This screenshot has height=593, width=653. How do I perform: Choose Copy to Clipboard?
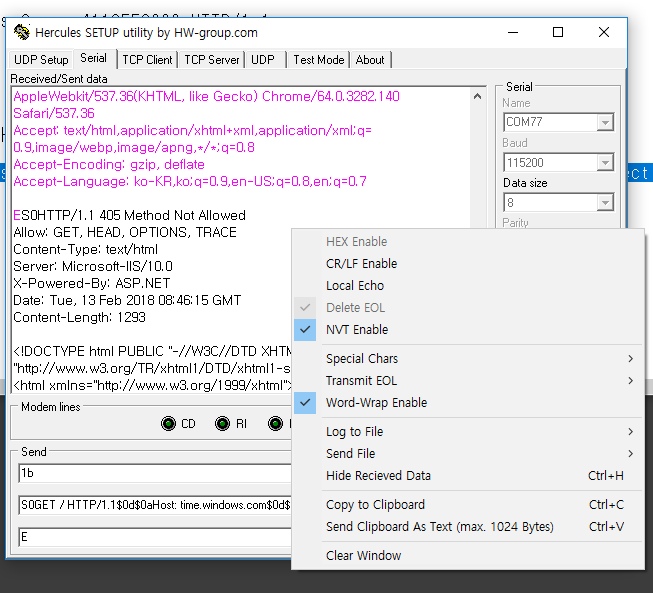point(468,505)
